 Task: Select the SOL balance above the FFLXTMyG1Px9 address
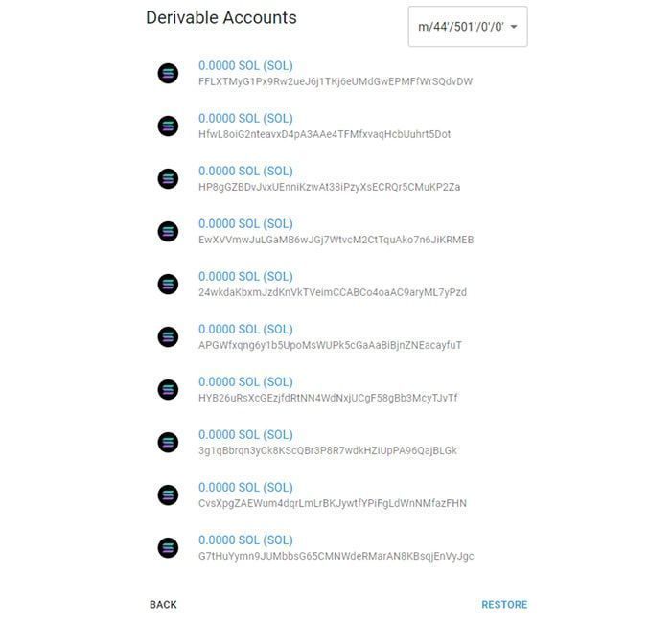tap(245, 65)
